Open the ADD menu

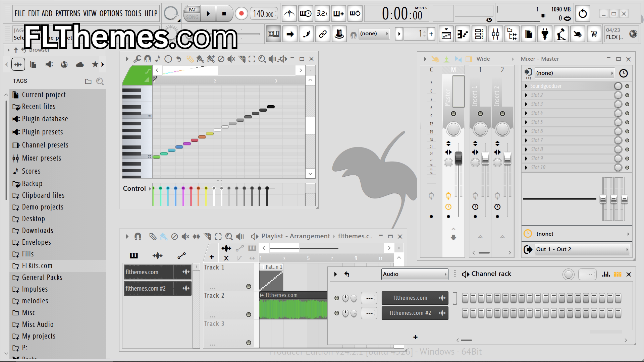click(x=47, y=13)
